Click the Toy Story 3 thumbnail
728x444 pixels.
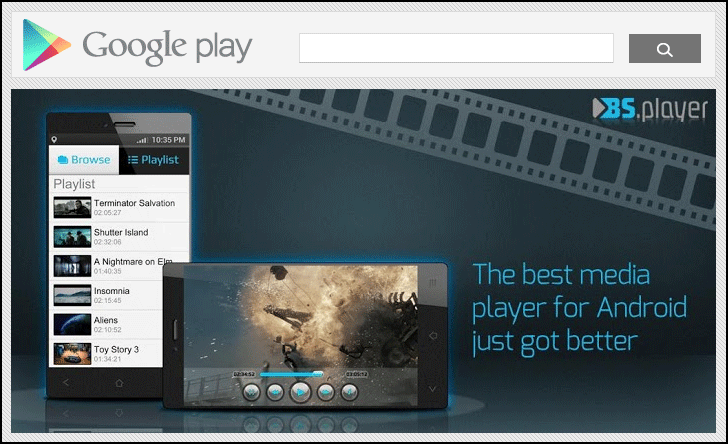tap(72, 353)
